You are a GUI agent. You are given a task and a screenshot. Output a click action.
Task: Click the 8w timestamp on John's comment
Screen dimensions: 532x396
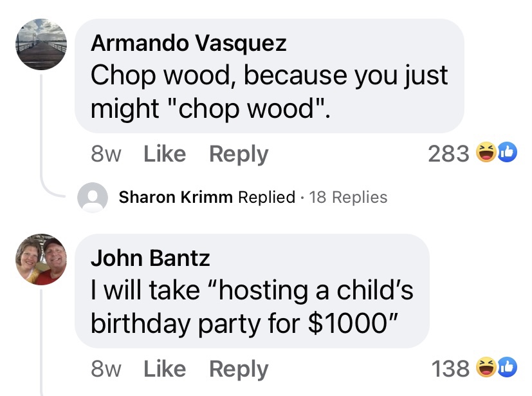click(106, 369)
